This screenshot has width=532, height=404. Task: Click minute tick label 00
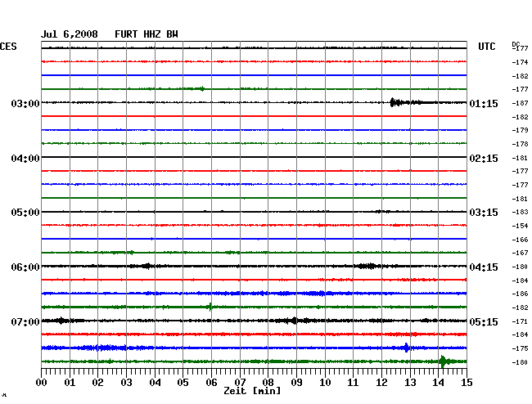[x=42, y=383]
